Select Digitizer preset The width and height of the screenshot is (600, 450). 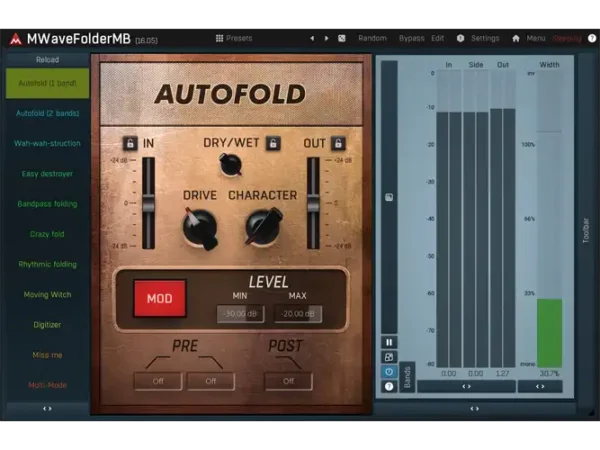pyautogui.click(x=47, y=325)
